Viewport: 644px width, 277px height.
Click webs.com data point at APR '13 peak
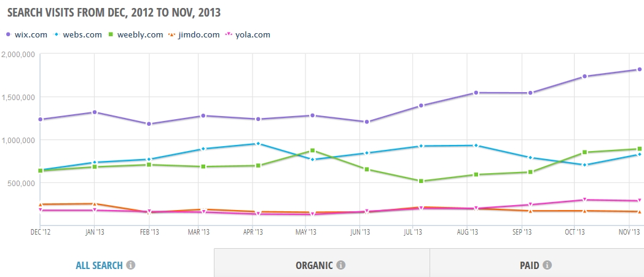click(258, 144)
